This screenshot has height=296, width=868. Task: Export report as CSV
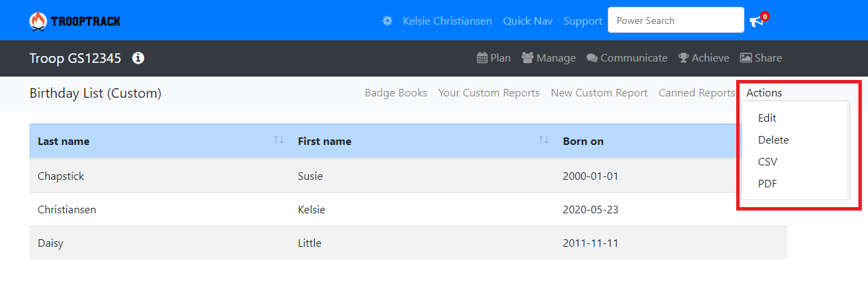[768, 161]
